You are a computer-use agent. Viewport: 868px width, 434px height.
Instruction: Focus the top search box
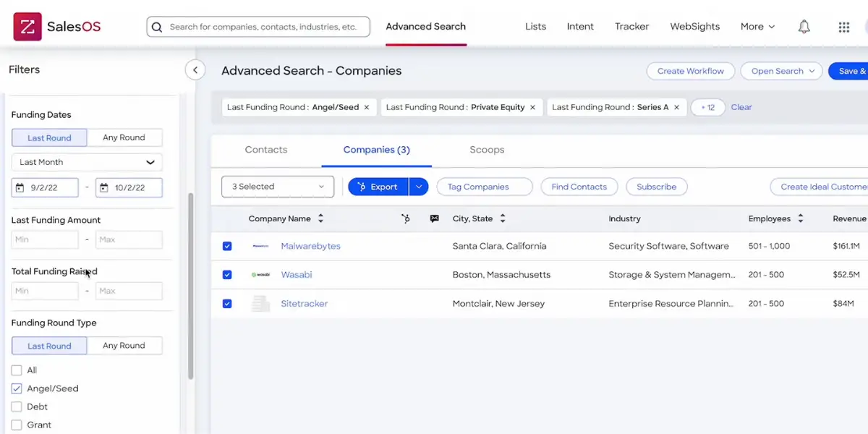258,27
